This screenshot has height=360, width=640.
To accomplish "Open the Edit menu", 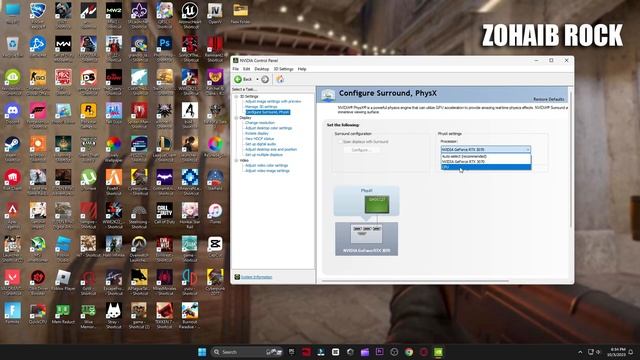I will pos(247,69).
